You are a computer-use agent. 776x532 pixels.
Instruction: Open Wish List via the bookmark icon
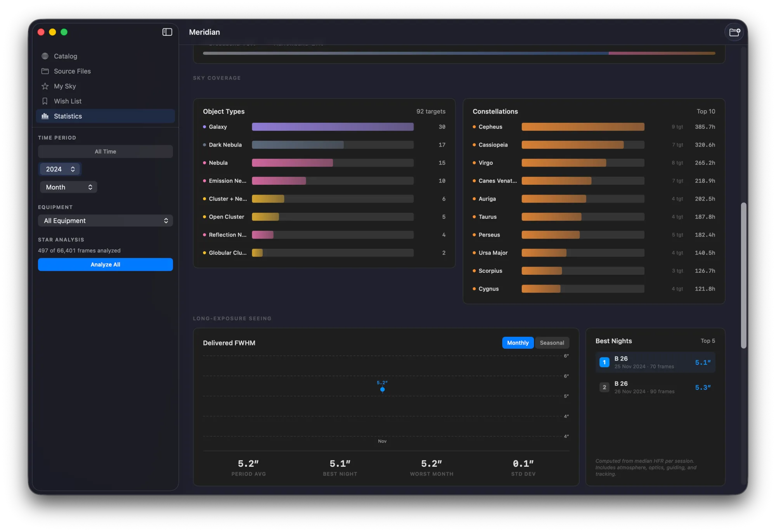click(45, 101)
